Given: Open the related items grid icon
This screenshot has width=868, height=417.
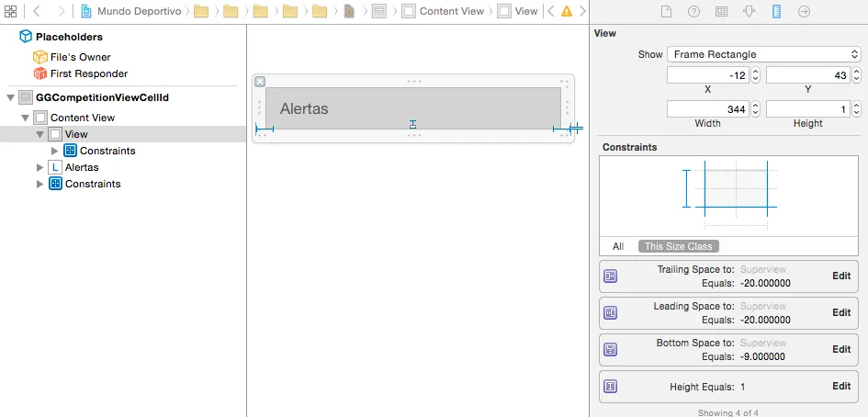Looking at the screenshot, I should 10,11.
